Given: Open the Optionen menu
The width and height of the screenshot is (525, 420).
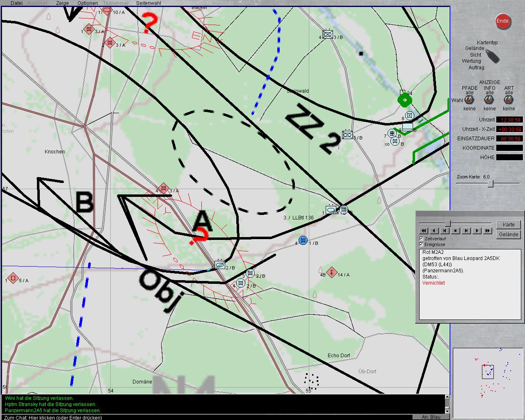Looking at the screenshot, I should pos(88,3).
